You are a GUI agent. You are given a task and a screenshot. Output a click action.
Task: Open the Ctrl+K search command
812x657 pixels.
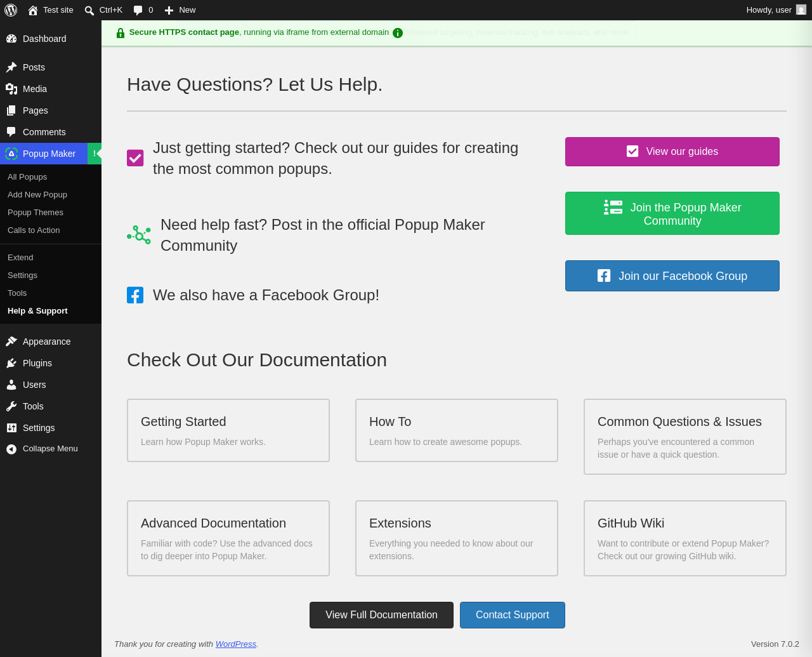point(103,10)
